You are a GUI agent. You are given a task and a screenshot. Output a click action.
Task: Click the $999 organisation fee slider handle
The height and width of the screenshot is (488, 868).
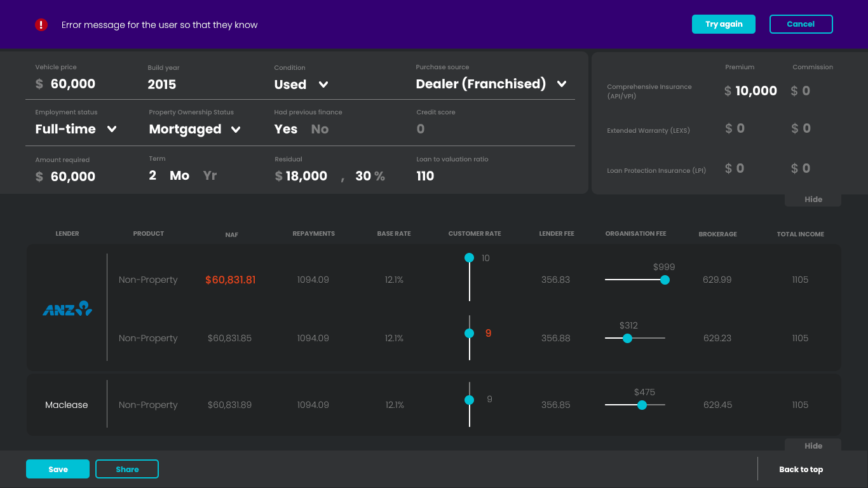click(x=665, y=280)
